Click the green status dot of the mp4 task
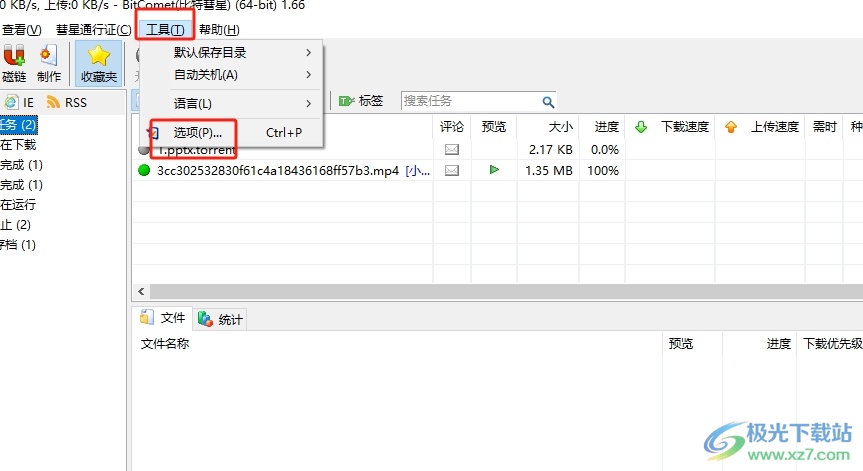This screenshot has width=863, height=471. pyautogui.click(x=144, y=171)
